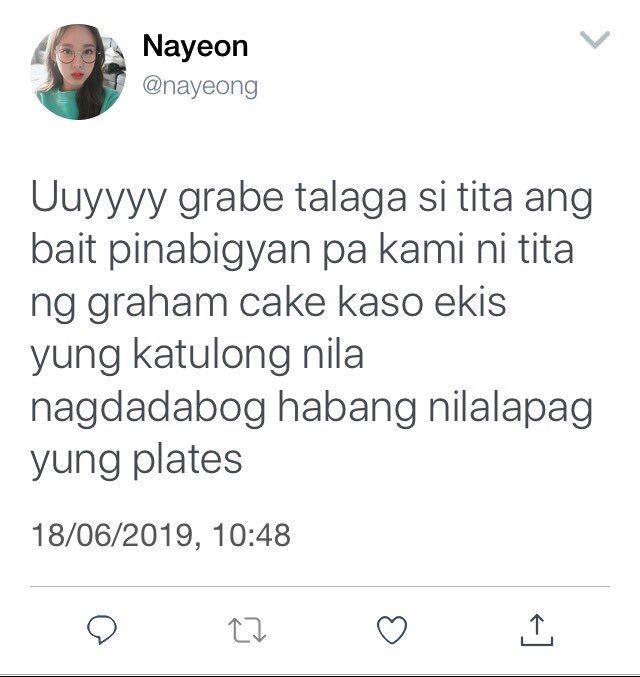
Task: Click the word "Uuyyyy" in the tweet
Action: click(98, 199)
